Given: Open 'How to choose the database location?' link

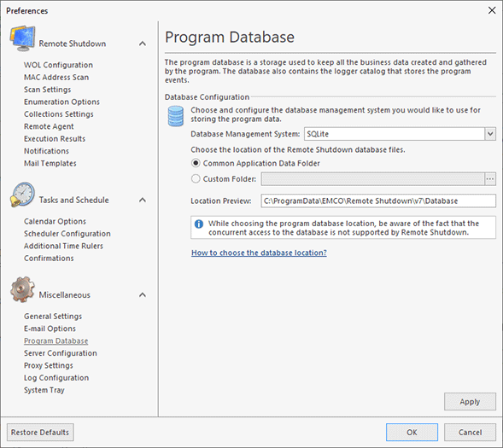Looking at the screenshot, I should [x=259, y=253].
